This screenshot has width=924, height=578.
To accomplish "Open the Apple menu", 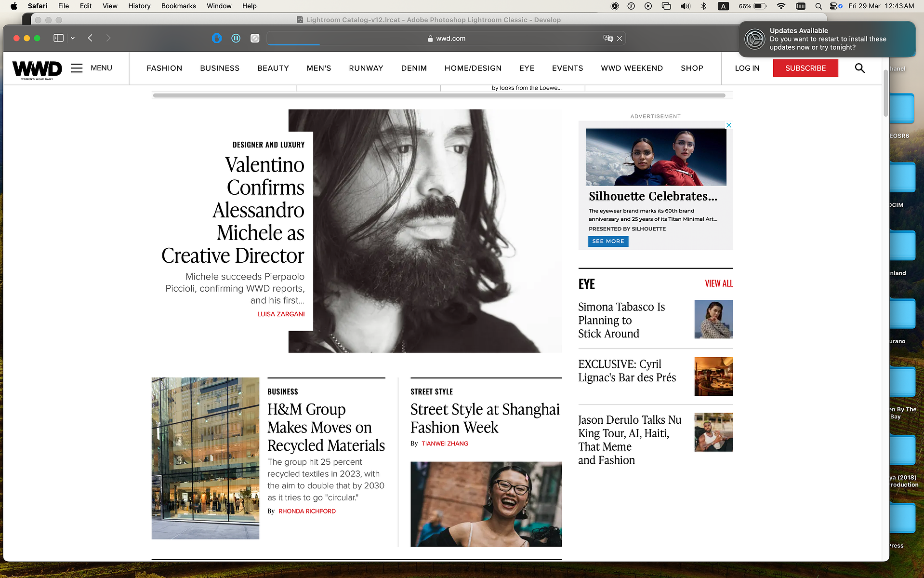I will tap(13, 6).
